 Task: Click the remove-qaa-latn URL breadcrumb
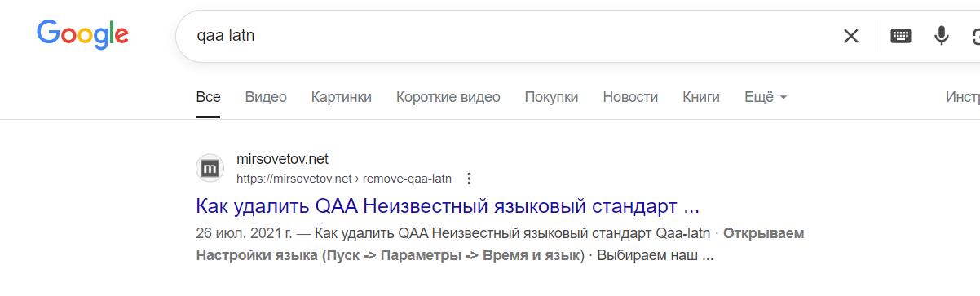[407, 179]
